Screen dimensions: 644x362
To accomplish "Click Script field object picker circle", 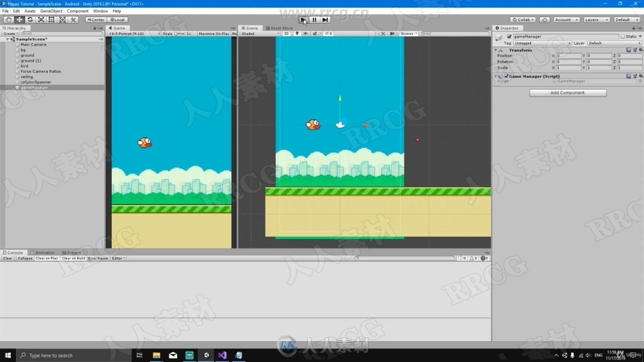I will click(x=640, y=81).
